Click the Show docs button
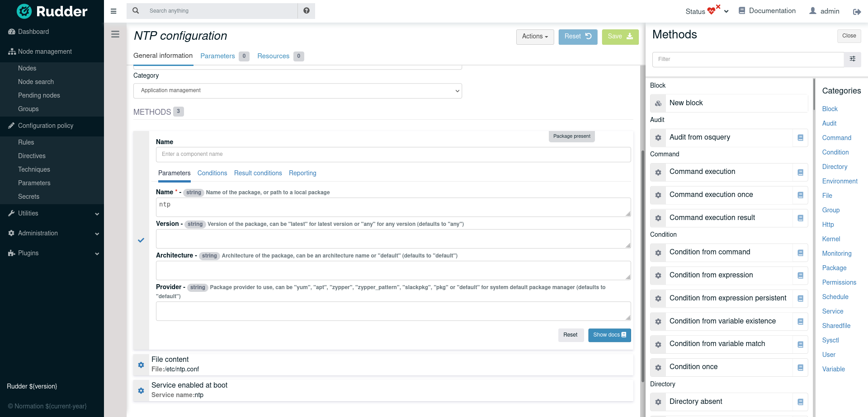Image resolution: width=868 pixels, height=417 pixels. coord(609,335)
